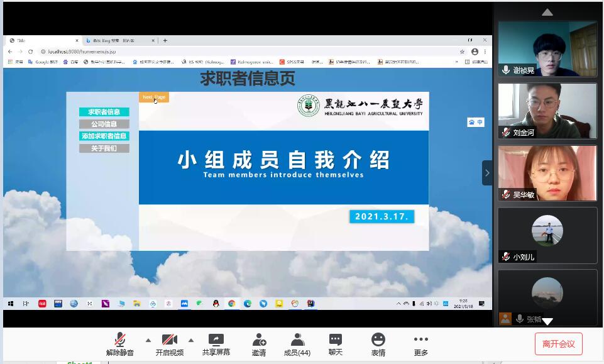Collapse the participant video sidebar chevron
604x364 pixels.
pyautogui.click(x=487, y=173)
